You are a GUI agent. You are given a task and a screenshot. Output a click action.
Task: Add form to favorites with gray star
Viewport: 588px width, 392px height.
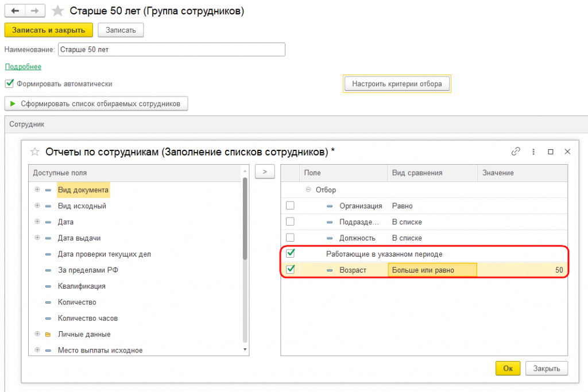pos(57,11)
